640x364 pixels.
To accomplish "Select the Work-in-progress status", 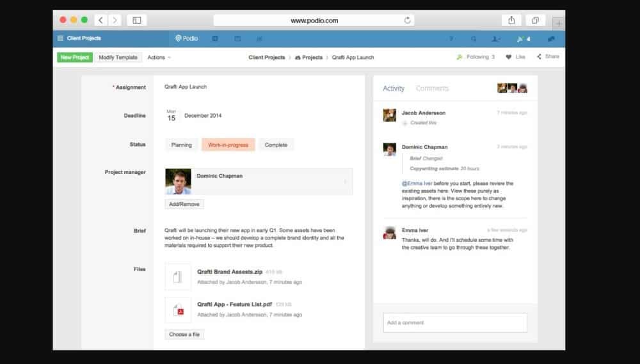I will 228,145.
